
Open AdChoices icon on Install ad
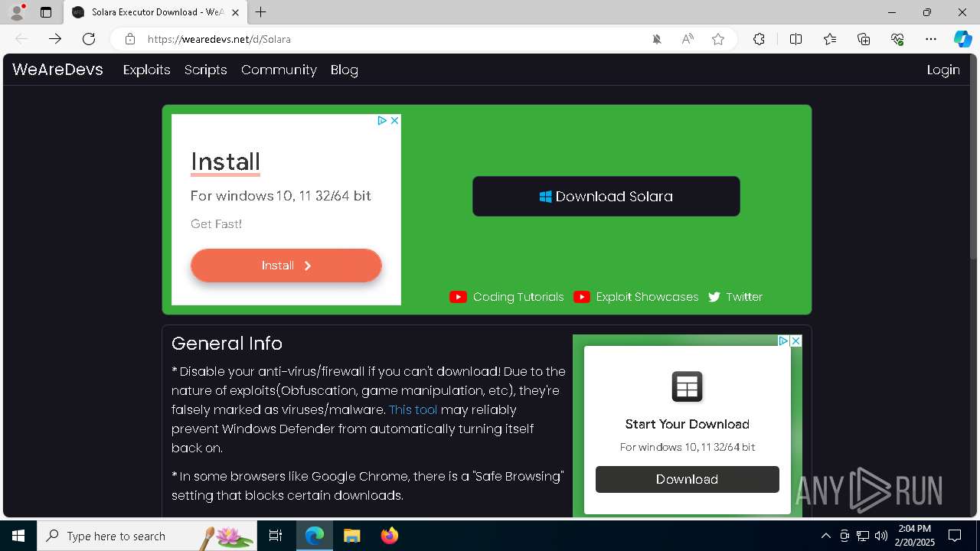pyautogui.click(x=382, y=121)
